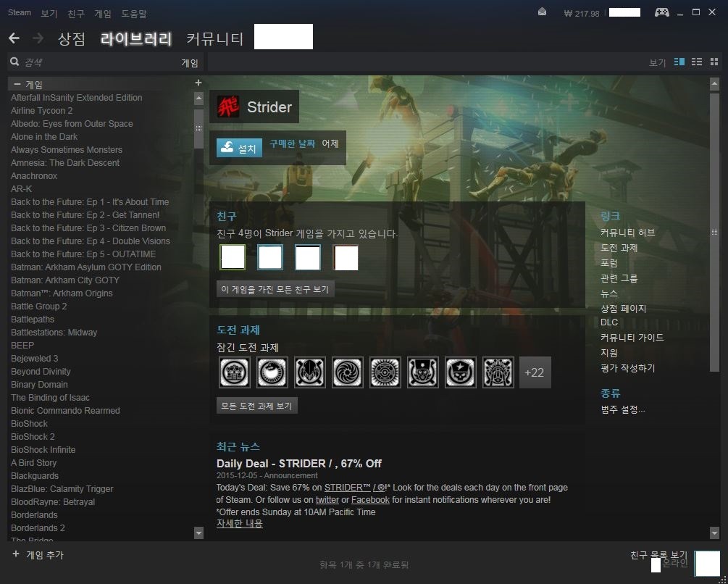Go to the 상점 tab

72,38
